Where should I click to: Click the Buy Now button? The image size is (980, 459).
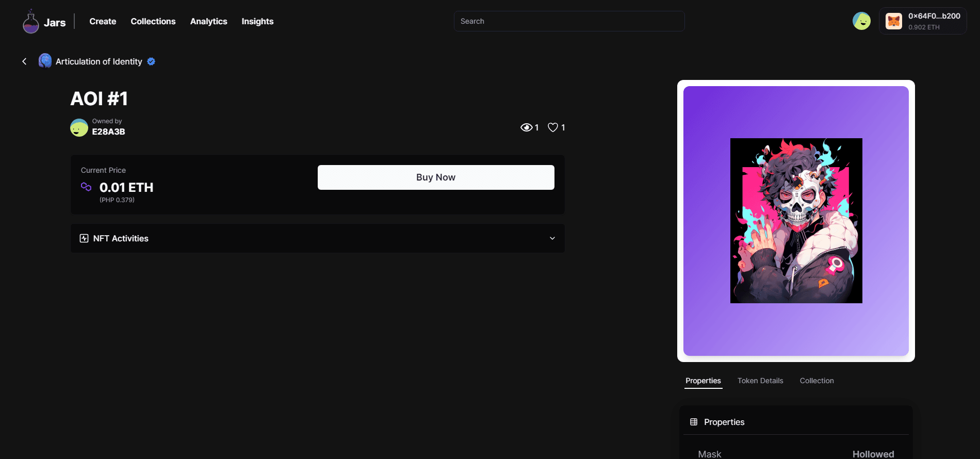[436, 177]
